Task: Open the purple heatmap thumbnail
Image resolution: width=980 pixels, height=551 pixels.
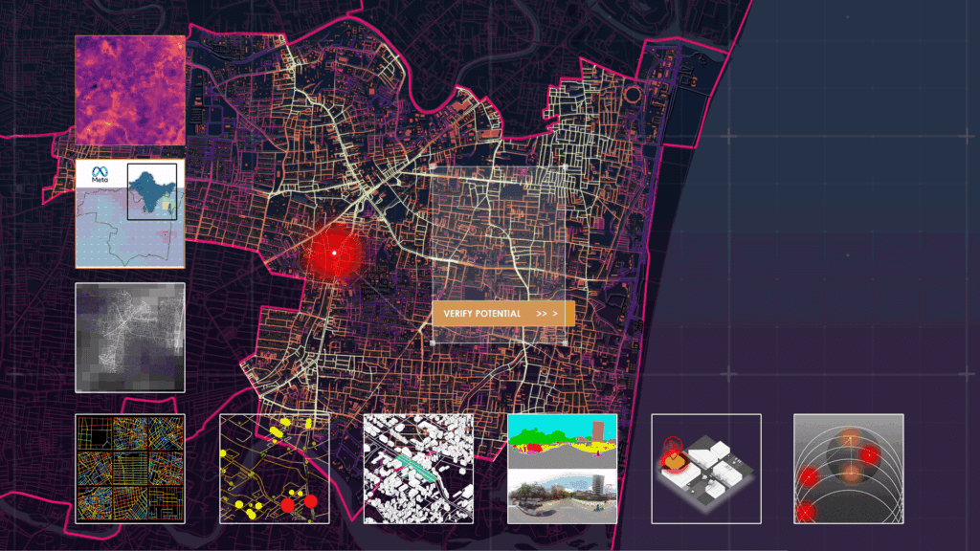Action: point(130,91)
